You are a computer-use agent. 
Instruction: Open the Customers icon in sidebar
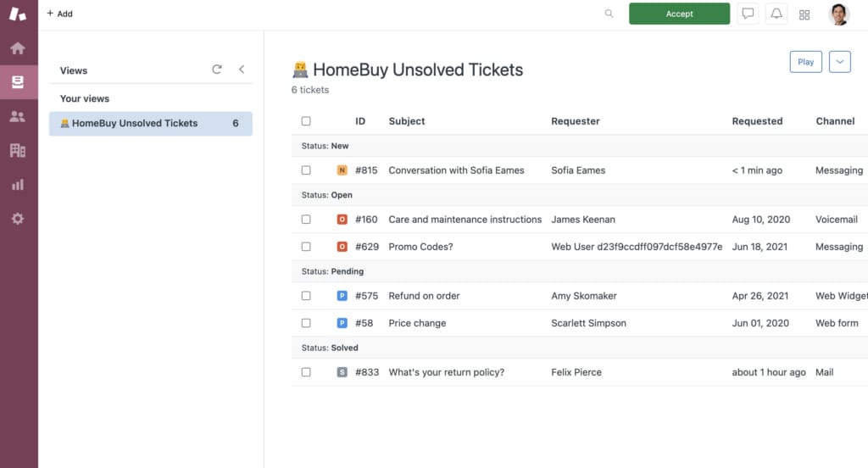pyautogui.click(x=18, y=117)
